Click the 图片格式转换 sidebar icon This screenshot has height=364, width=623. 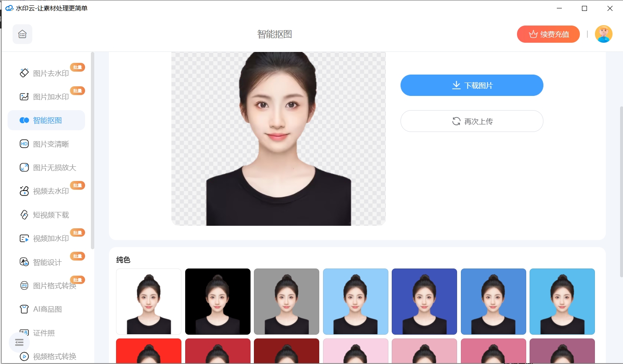point(24,286)
